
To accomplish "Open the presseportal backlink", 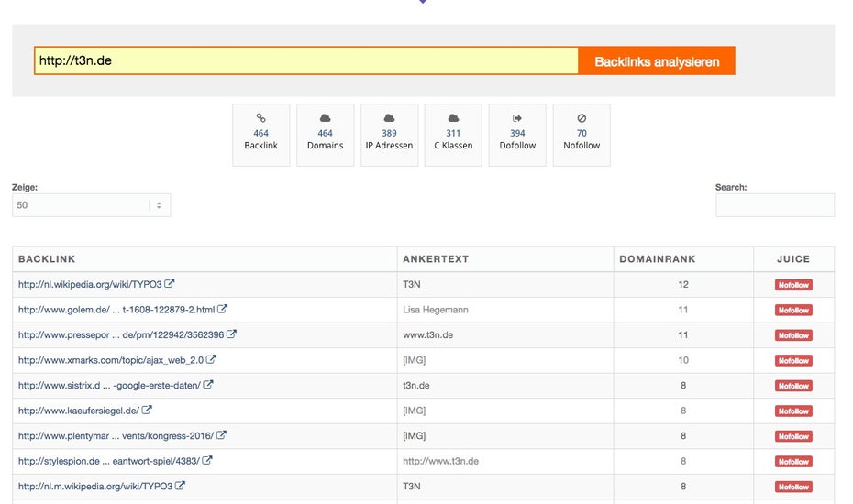I will point(121,334).
